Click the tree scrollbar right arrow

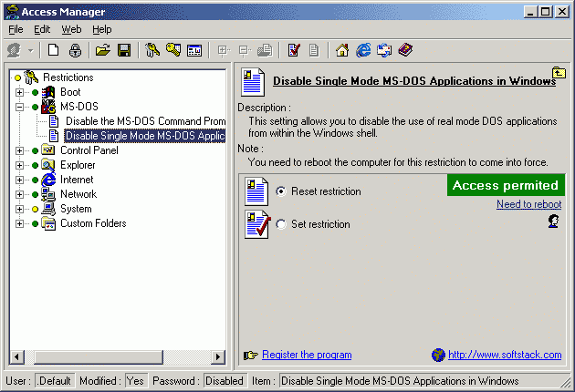tap(218, 356)
